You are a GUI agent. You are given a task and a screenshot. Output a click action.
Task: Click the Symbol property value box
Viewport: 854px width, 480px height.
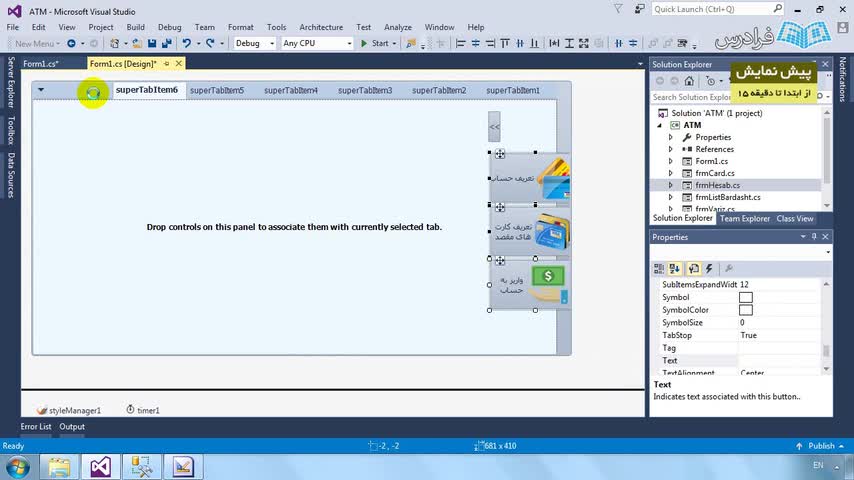pyautogui.click(x=746, y=297)
